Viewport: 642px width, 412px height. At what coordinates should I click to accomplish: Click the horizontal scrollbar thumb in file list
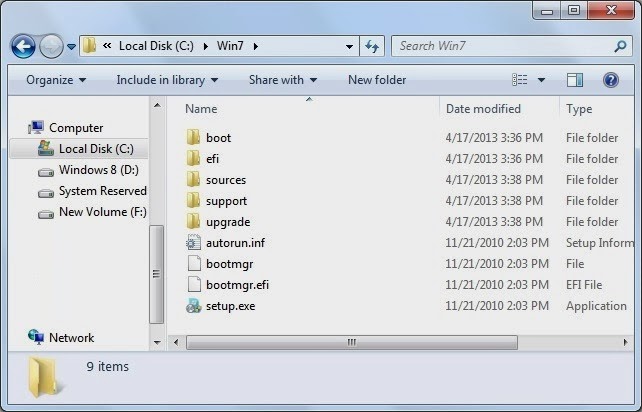pos(352,342)
